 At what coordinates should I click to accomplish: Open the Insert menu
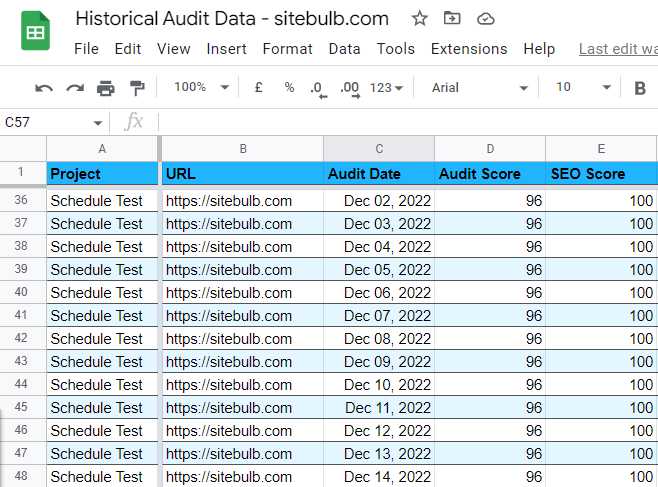point(226,49)
